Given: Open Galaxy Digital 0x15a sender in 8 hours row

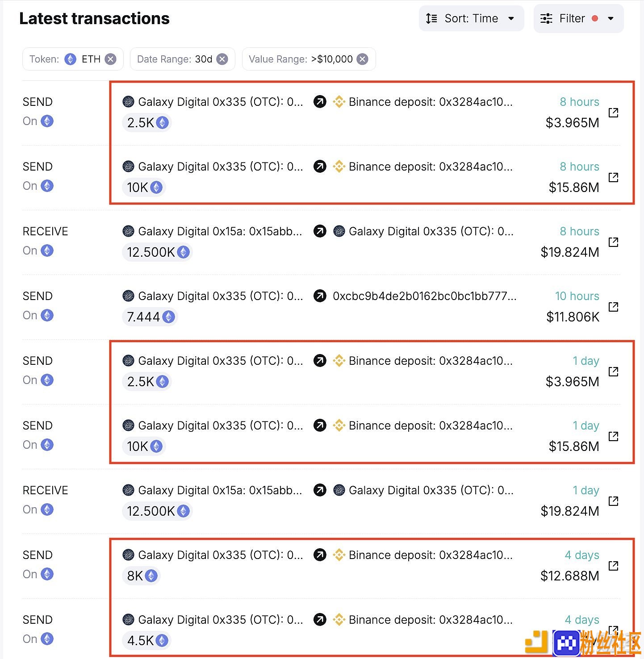Looking at the screenshot, I should pyautogui.click(x=220, y=231).
